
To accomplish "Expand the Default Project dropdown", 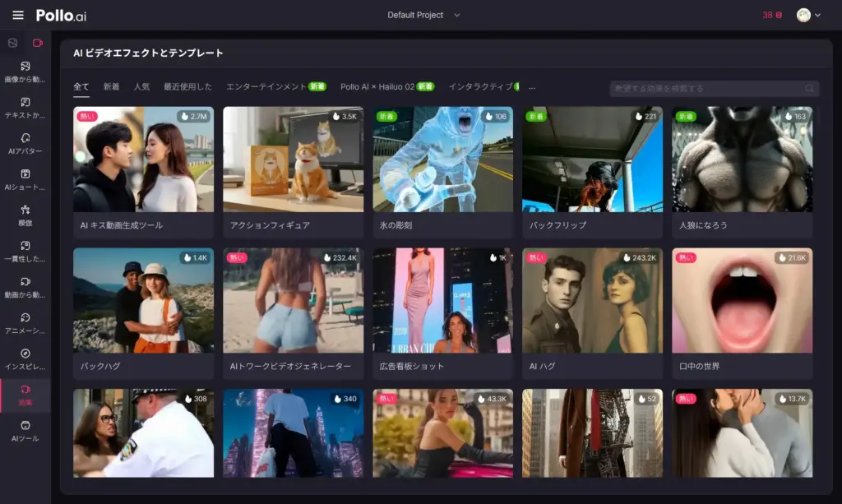I will point(423,15).
